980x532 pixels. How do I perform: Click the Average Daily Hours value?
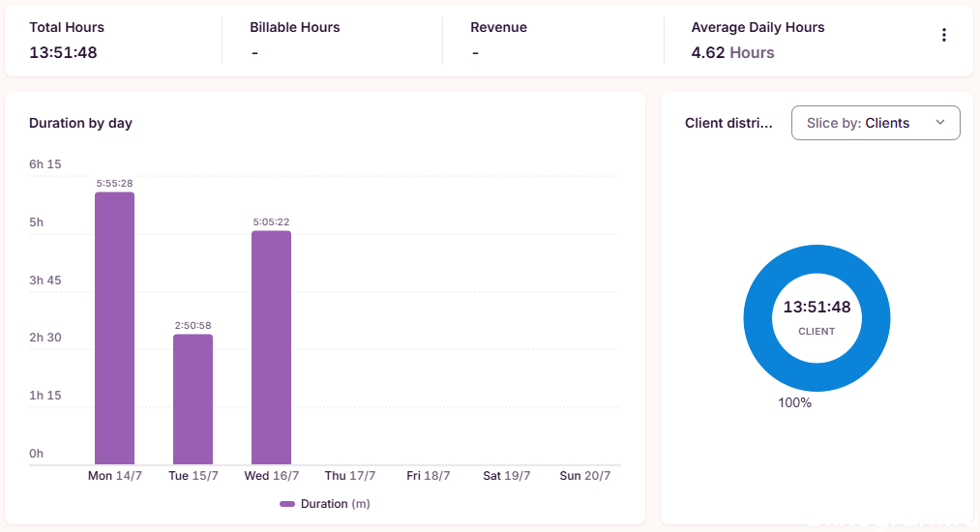pyautogui.click(x=732, y=52)
